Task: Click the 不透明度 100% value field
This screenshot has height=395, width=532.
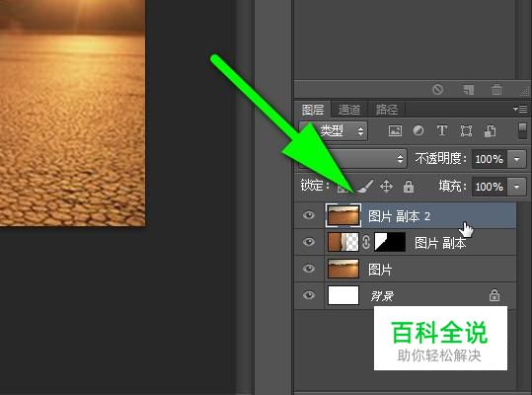Action: click(490, 159)
